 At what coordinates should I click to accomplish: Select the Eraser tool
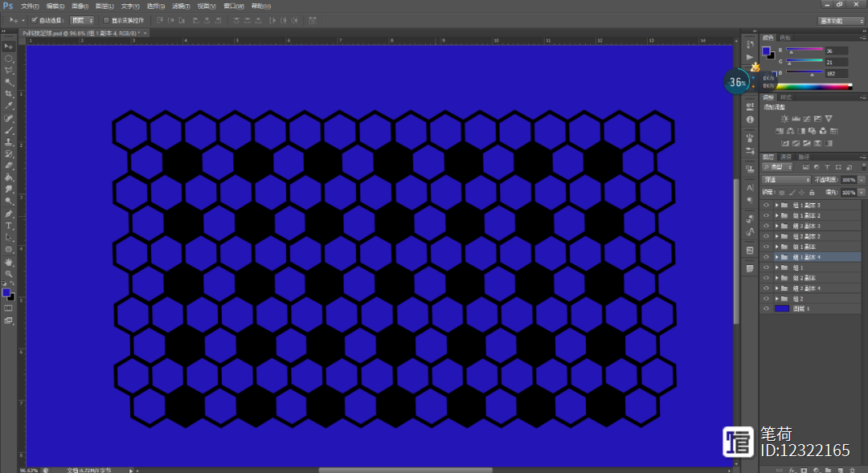(9, 165)
